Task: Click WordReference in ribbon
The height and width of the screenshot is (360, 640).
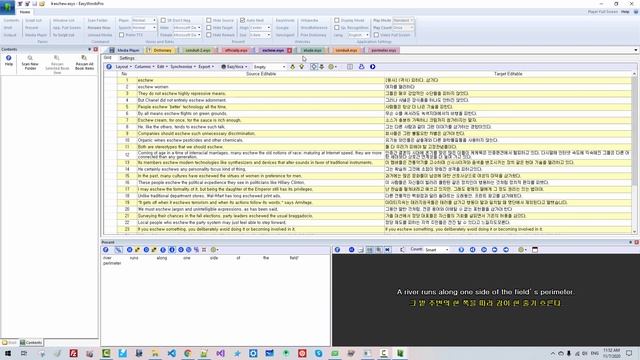Action: (x=314, y=28)
